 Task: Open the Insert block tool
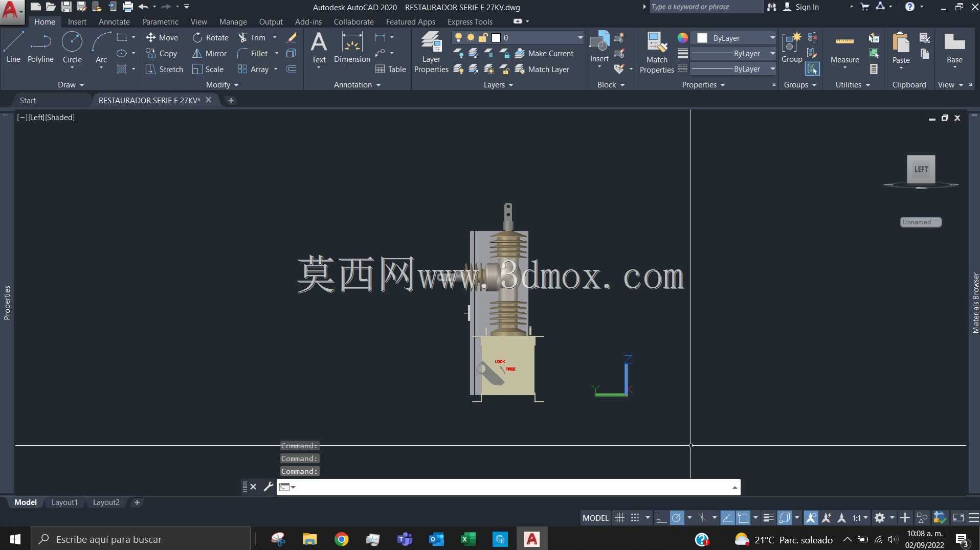599,47
